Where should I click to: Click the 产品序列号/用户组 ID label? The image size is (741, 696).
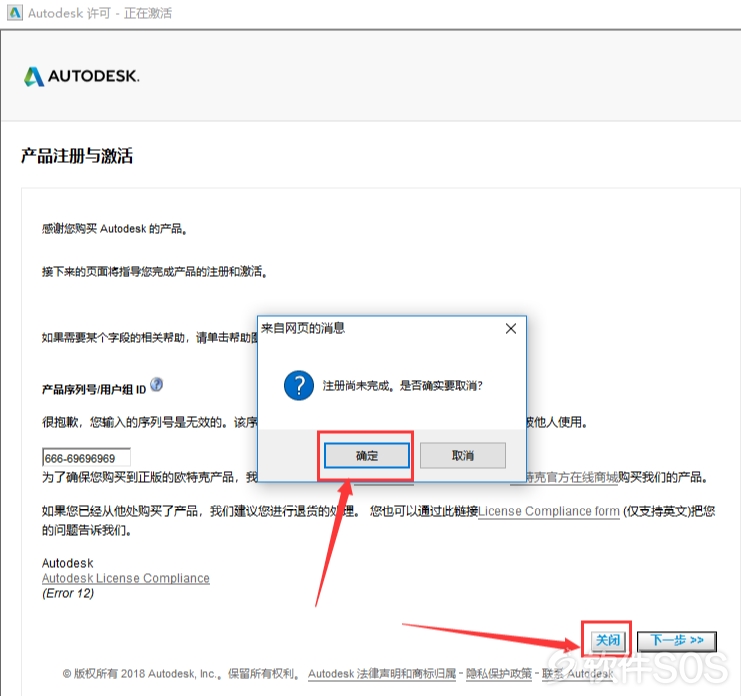pos(94,389)
